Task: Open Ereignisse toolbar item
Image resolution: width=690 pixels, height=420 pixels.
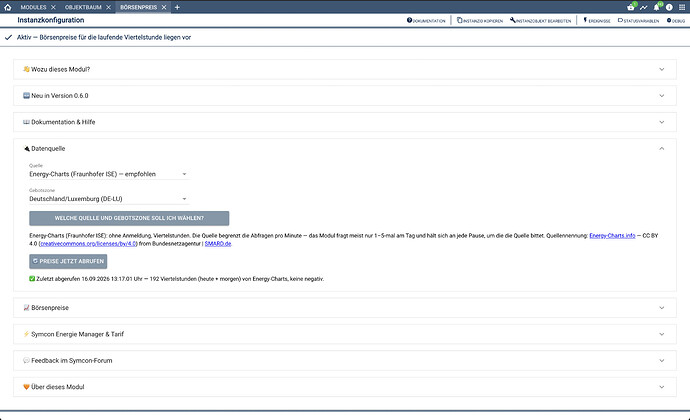Action: pos(597,20)
